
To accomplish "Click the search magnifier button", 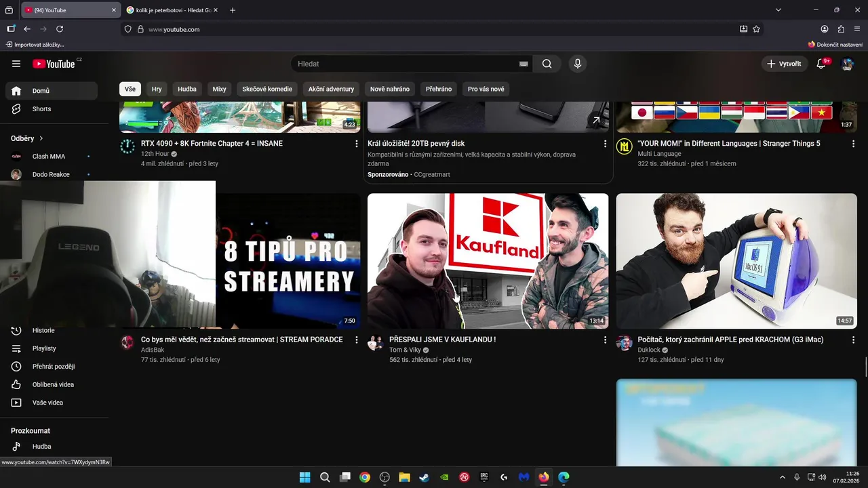I will [x=547, y=64].
